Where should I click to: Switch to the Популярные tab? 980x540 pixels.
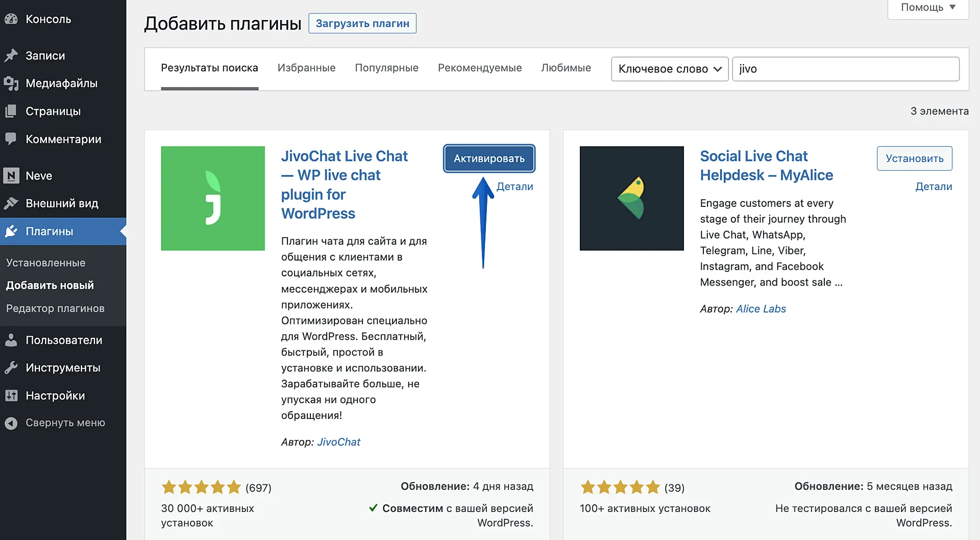tap(386, 68)
